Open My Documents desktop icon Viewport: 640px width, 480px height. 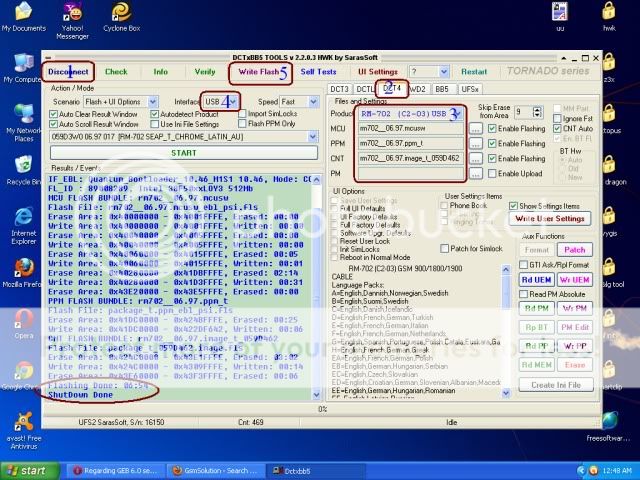click(23, 16)
